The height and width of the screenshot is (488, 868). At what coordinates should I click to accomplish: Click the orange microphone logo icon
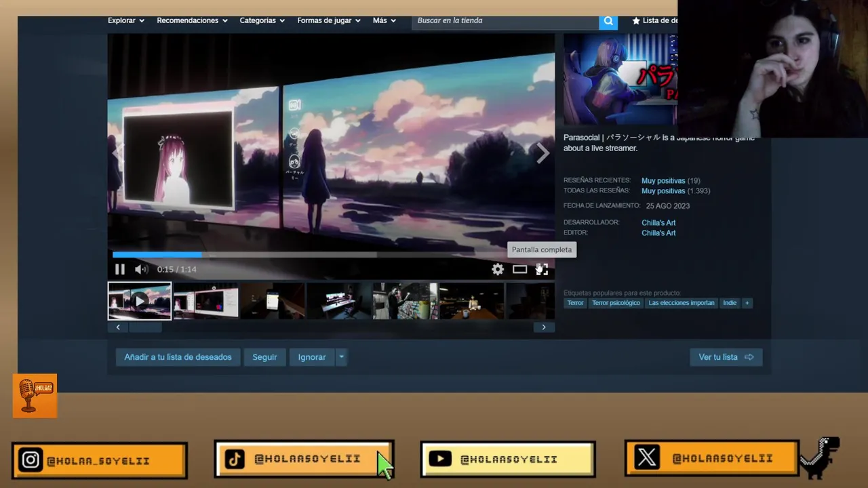[35, 396]
